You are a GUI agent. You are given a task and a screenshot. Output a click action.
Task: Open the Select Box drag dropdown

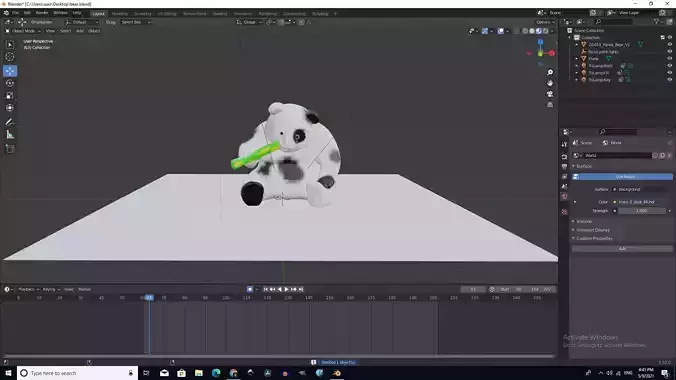click(135, 22)
